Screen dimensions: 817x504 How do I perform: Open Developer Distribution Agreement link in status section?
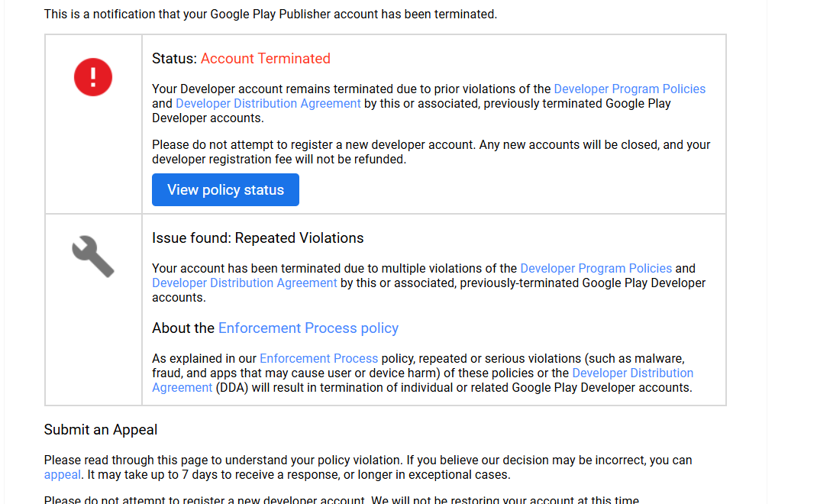click(x=268, y=104)
